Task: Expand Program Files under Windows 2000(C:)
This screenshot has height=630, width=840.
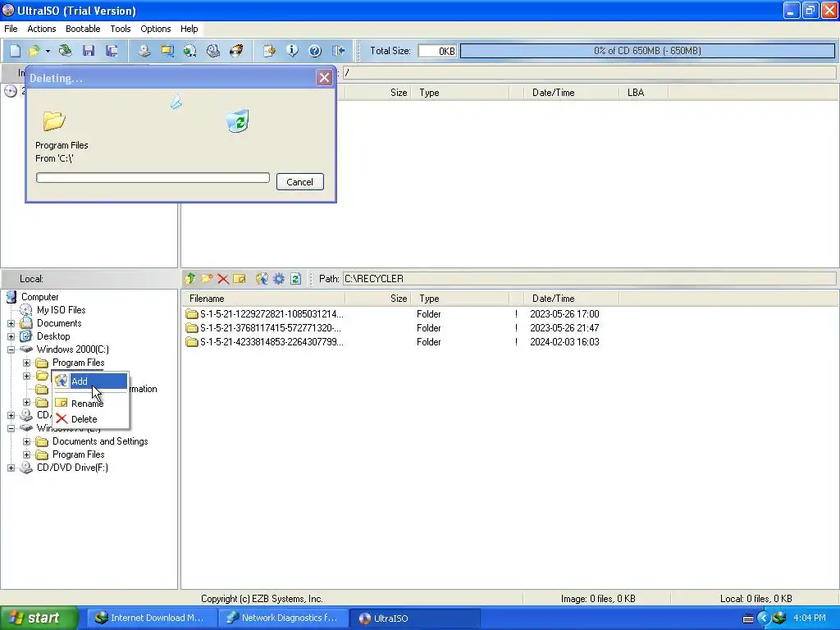Action: 26,363
